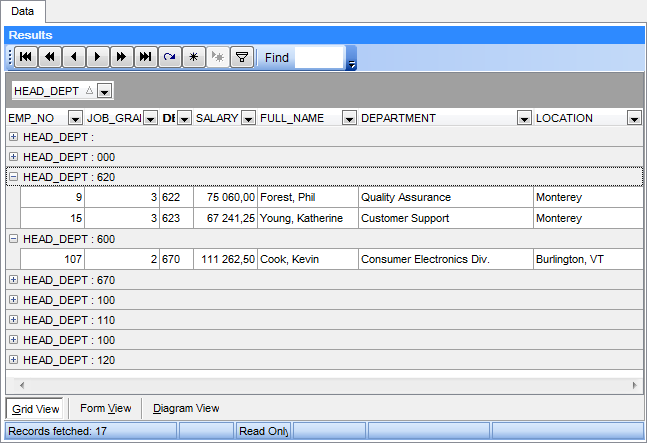The image size is (647, 443).
Task: Open the DEPARTMENT column filter dropdown
Action: click(x=523, y=118)
